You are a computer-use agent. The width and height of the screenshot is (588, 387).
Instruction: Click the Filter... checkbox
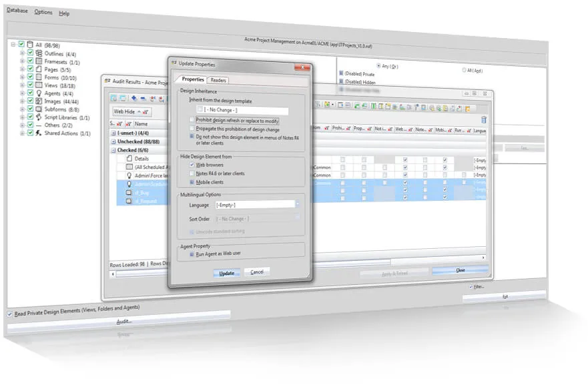pos(471,287)
